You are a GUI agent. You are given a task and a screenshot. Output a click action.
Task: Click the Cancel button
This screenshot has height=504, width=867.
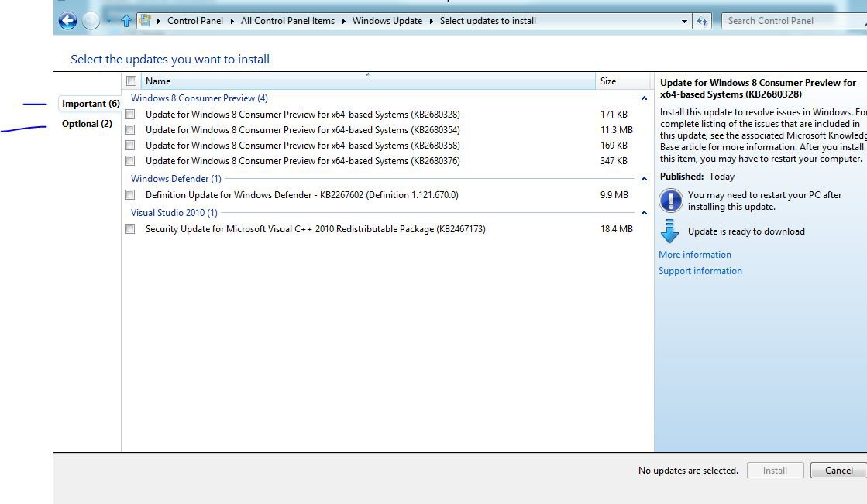point(839,471)
